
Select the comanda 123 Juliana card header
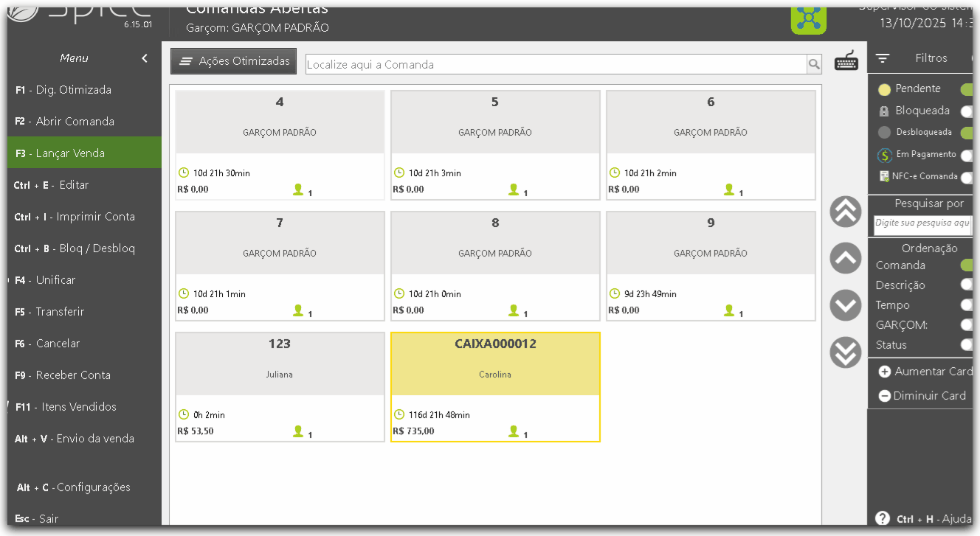pos(280,364)
